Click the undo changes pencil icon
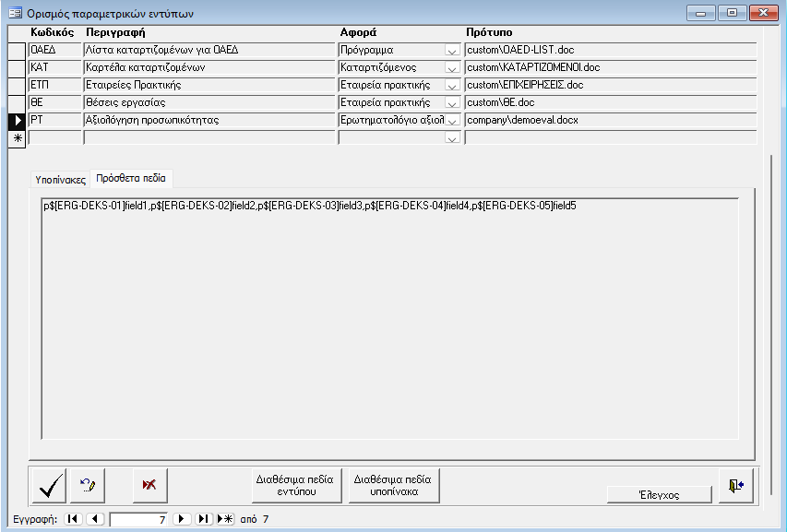Viewport: 787px width, 532px height. [x=88, y=483]
